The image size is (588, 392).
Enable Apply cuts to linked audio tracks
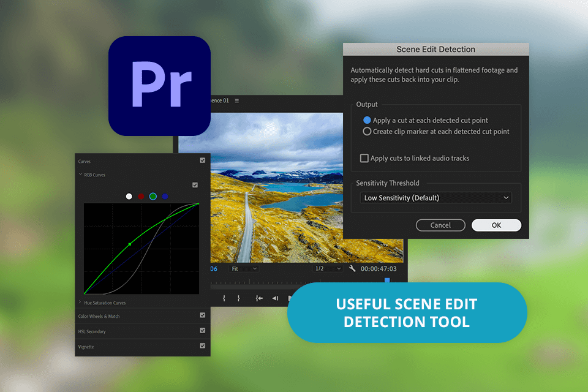click(x=364, y=158)
